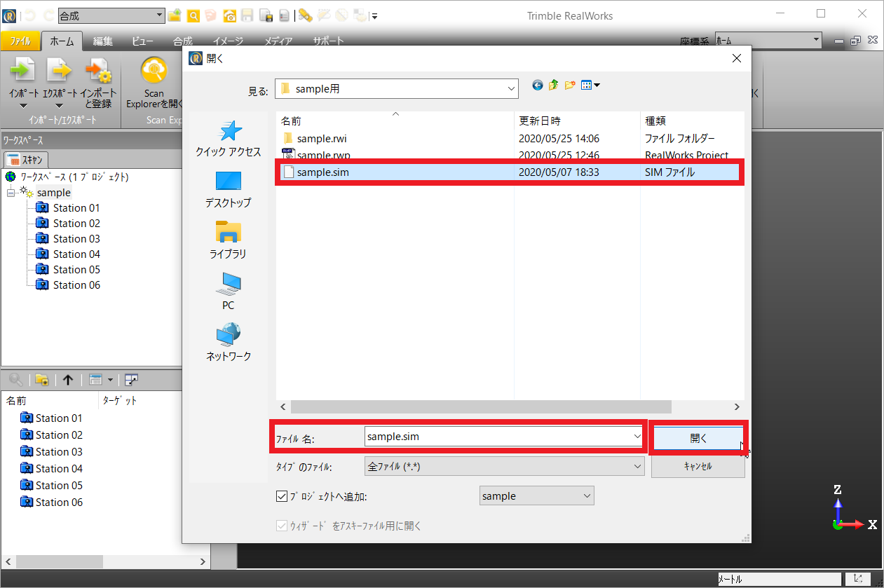Viewport: 884px width, 588px height.
Task: Select the sample.sim file in the file list
Action: click(510, 172)
